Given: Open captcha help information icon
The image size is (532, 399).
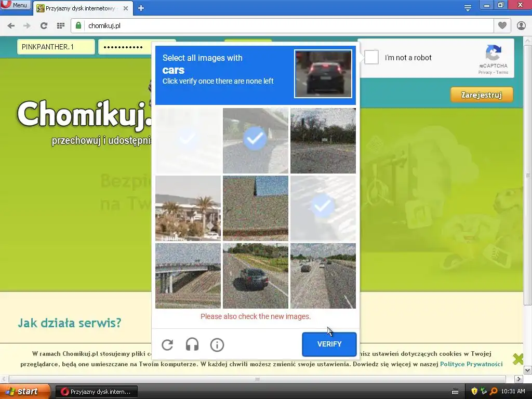Looking at the screenshot, I should (x=217, y=345).
